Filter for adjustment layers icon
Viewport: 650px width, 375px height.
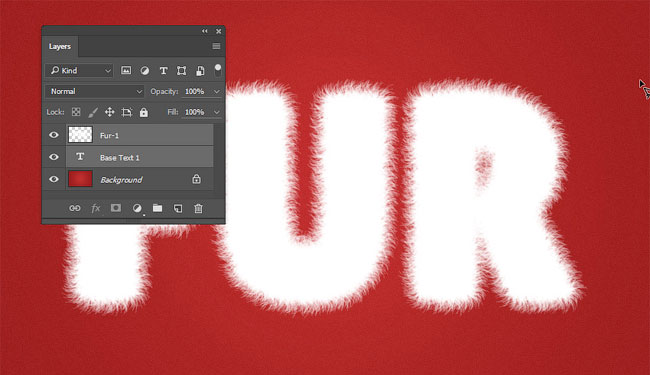coord(145,70)
